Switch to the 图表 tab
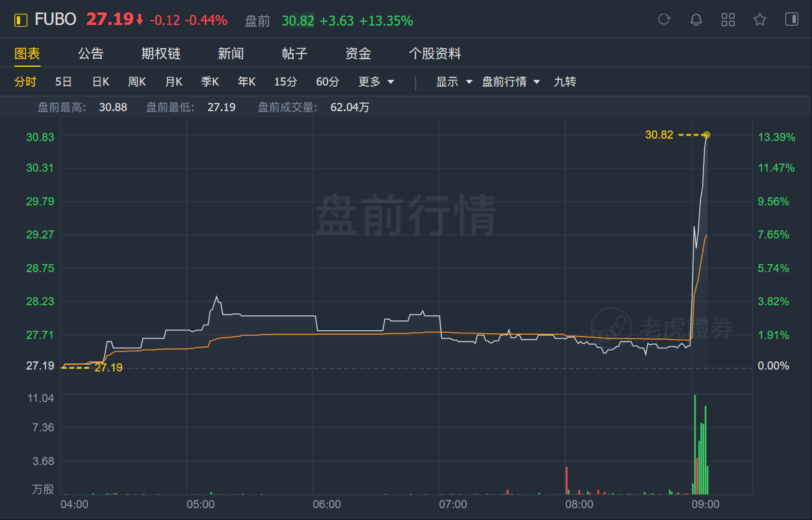 pos(27,54)
